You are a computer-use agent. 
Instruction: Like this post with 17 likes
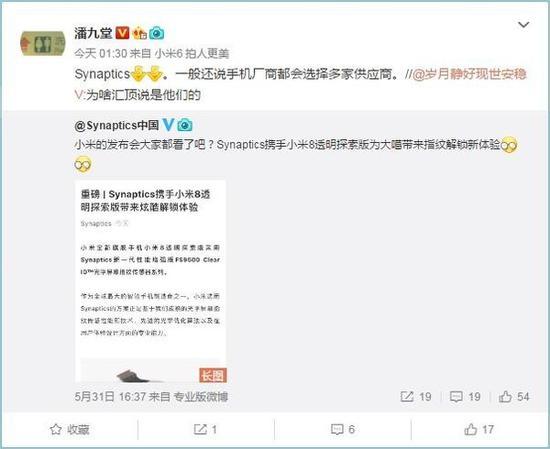[x=479, y=429]
